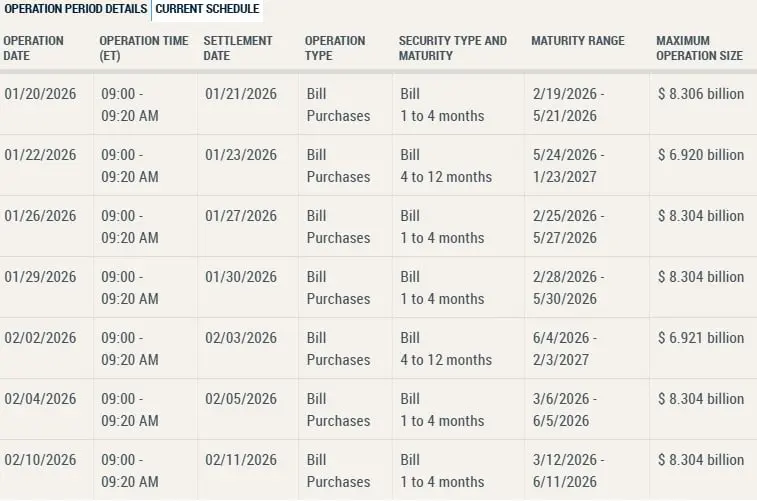Click the 01/29/2026 operation date
The height and width of the screenshot is (501, 757).
click(40, 277)
